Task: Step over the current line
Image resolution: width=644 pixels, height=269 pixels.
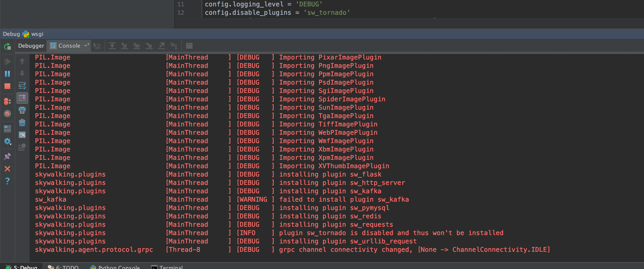Action: pos(112,46)
